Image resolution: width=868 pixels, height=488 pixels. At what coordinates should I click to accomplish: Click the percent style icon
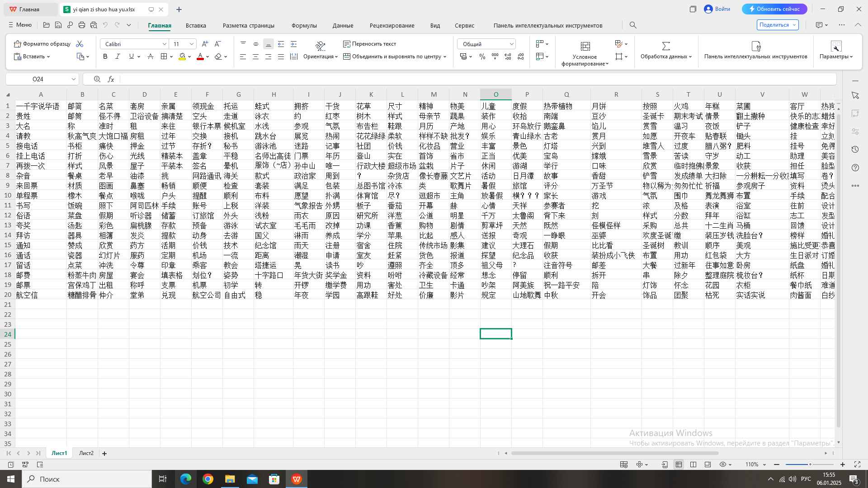coord(482,56)
